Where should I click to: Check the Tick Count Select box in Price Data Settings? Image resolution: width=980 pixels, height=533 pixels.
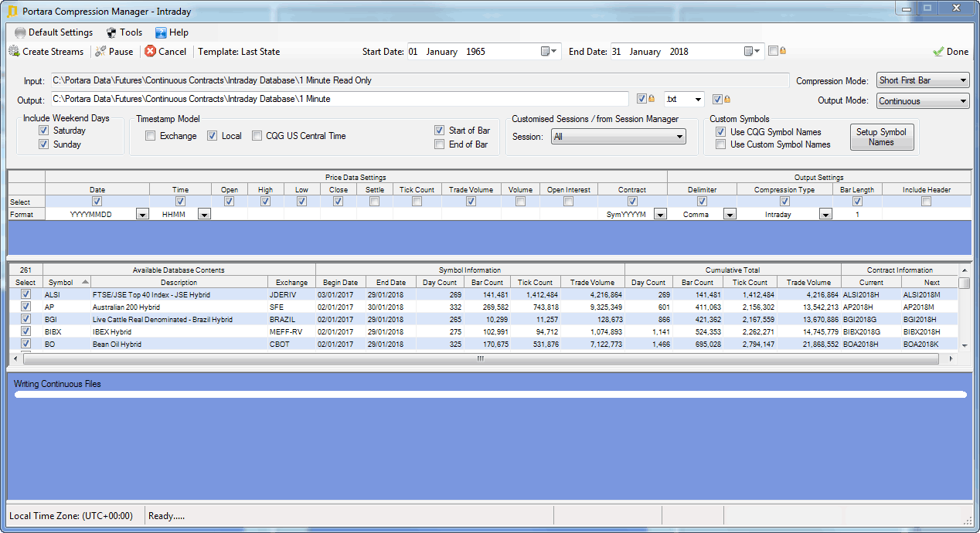(417, 202)
